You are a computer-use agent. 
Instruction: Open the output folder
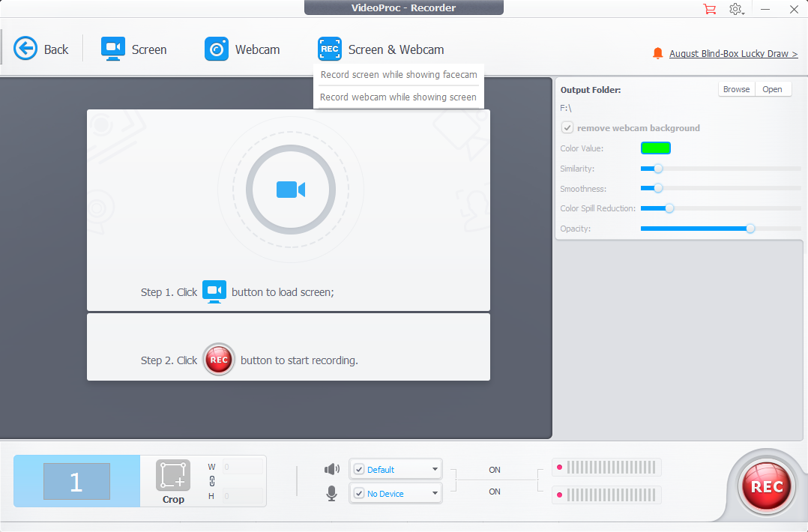point(773,89)
